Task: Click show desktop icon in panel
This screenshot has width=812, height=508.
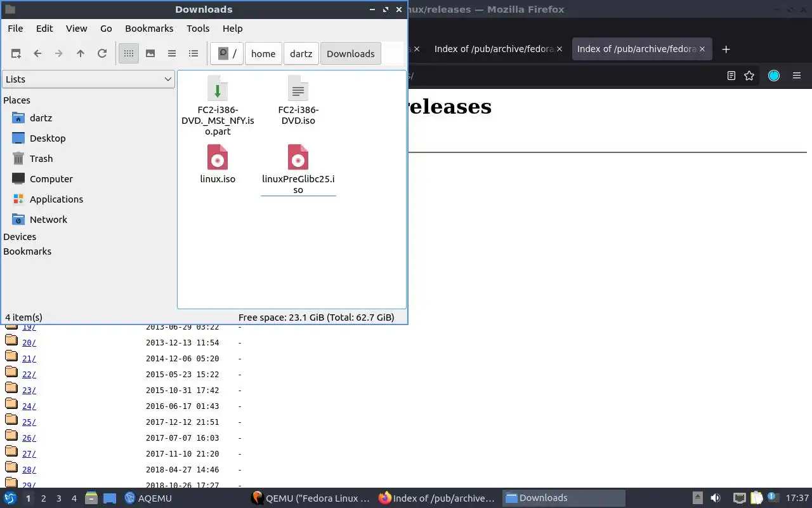Action: click(110, 498)
